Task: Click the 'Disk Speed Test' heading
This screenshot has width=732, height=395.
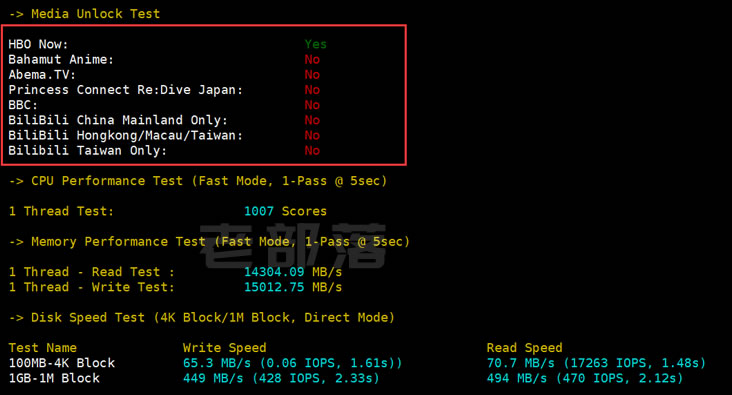Action: [88, 317]
